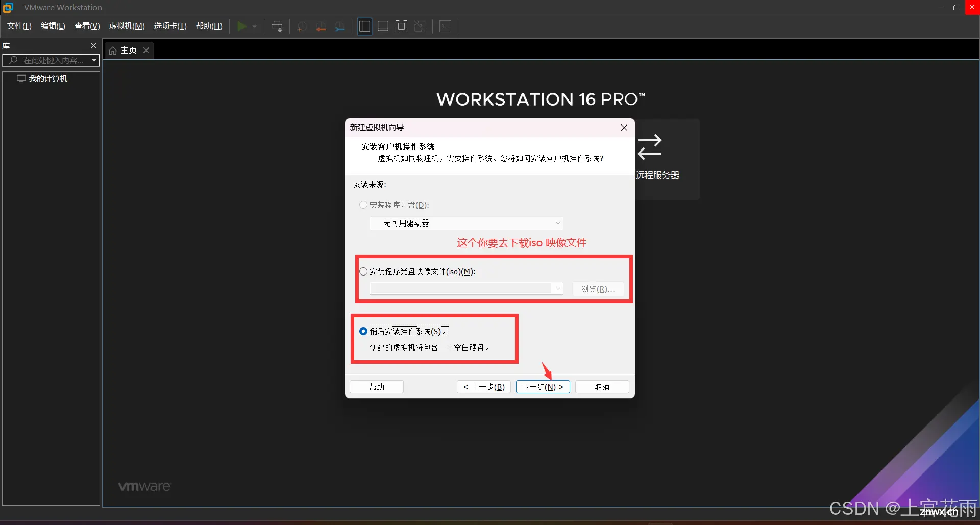This screenshot has width=980, height=525.
Task: Click the 浏览(R)... button
Action: 598,289
